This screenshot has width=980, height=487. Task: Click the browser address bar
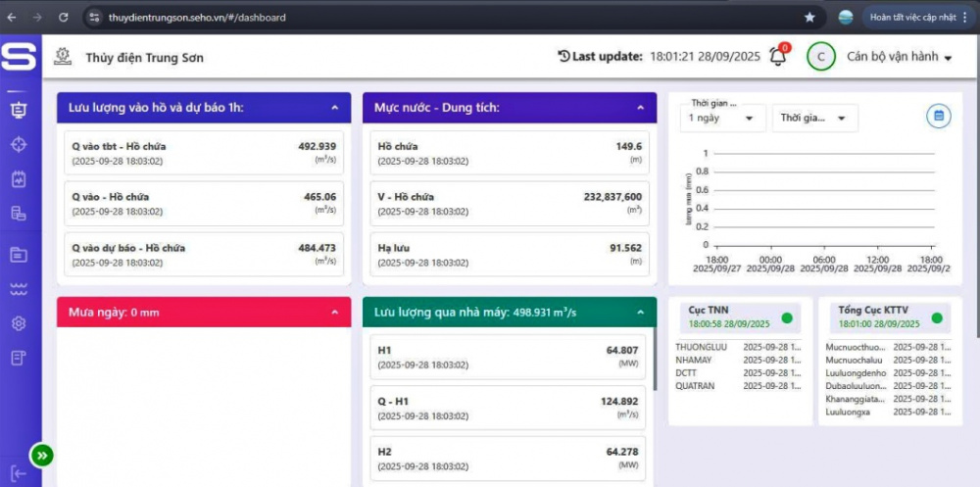tap(441, 17)
